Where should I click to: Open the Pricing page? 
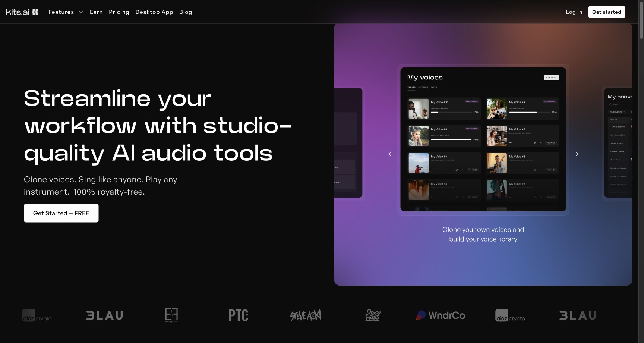coord(119,12)
